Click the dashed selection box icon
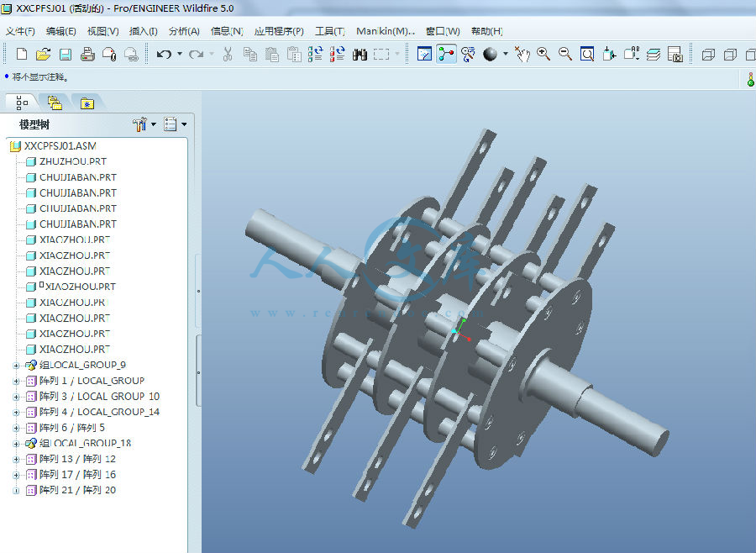Image resolution: width=756 pixels, height=553 pixels. coord(381,54)
